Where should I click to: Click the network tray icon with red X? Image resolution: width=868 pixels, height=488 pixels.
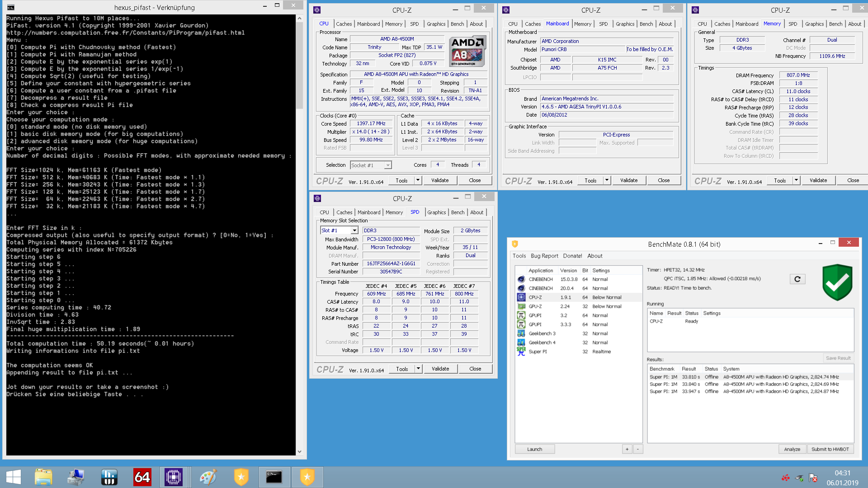(x=813, y=478)
